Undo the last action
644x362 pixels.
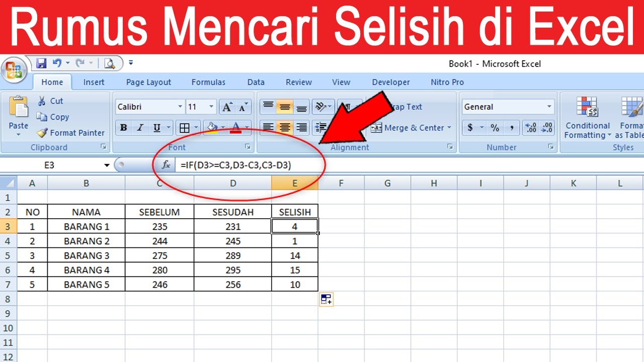click(x=57, y=63)
